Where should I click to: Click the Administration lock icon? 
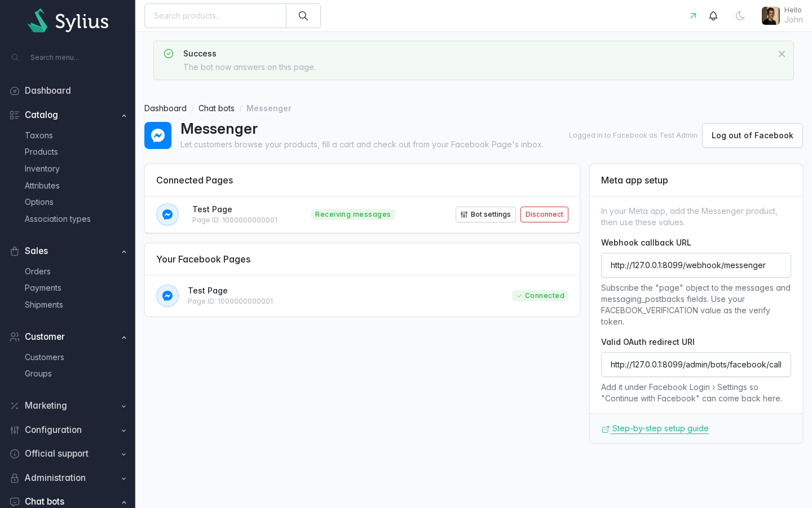click(15, 478)
